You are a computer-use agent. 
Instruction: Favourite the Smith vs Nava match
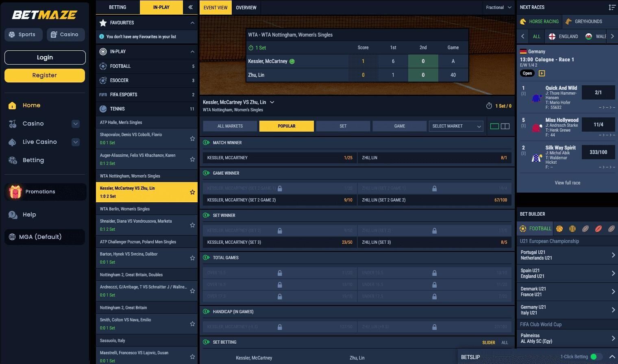pyautogui.click(x=192, y=324)
